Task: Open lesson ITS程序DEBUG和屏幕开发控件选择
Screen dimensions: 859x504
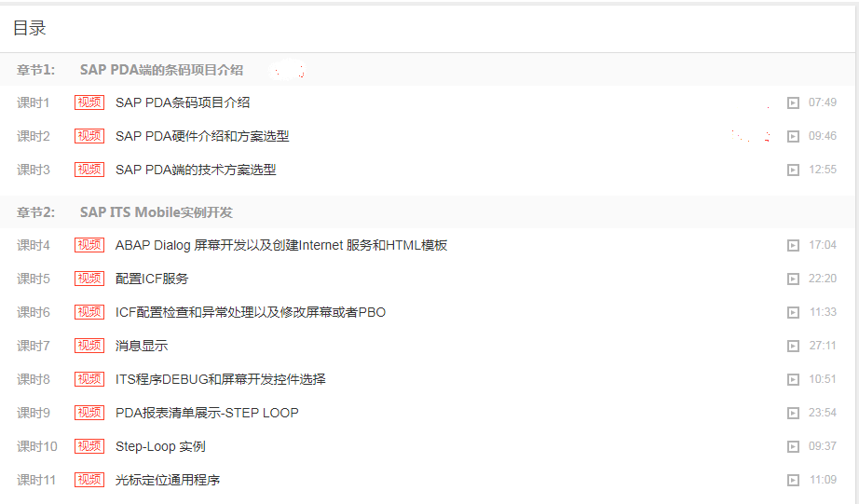Action: tap(220, 379)
